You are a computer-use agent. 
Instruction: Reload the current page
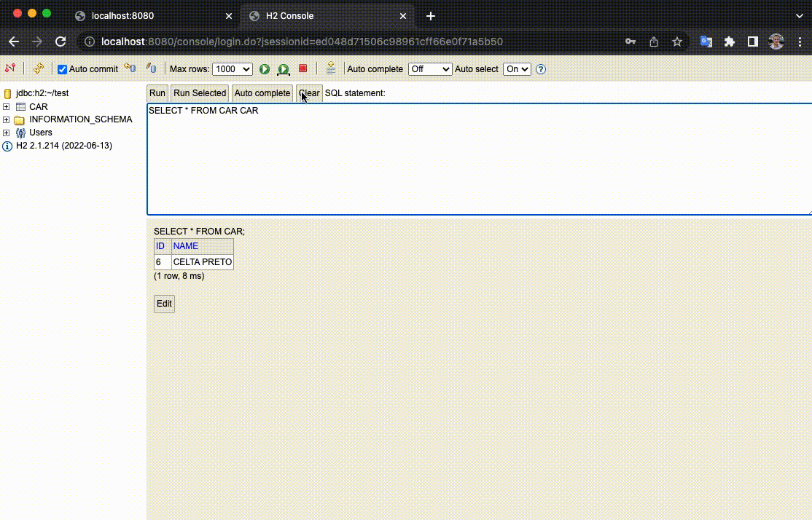coord(60,42)
